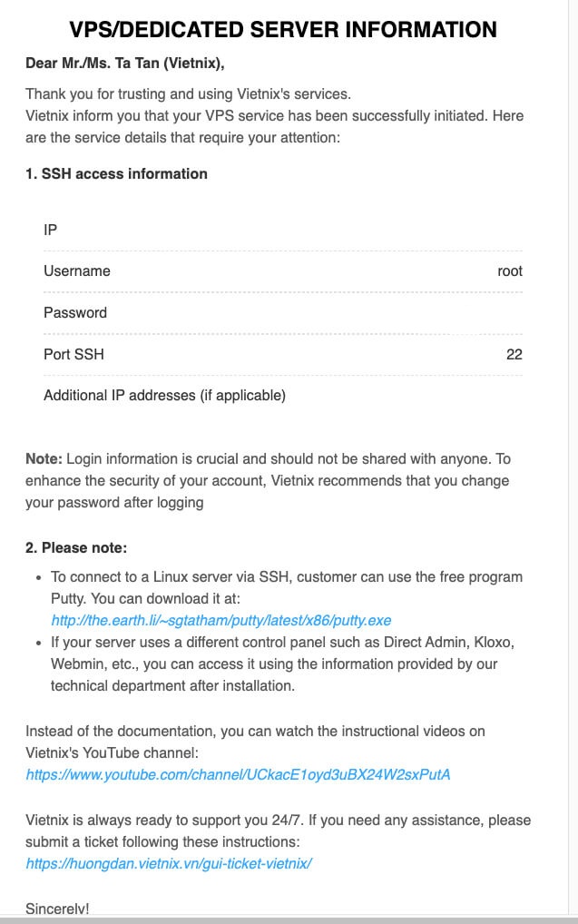Image resolution: width=578 pixels, height=924 pixels.
Task: Click the Password row label
Action: (75, 313)
